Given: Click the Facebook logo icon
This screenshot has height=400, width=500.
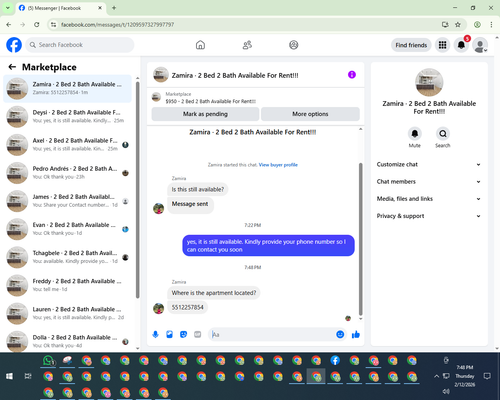Looking at the screenshot, I should coord(14,45).
